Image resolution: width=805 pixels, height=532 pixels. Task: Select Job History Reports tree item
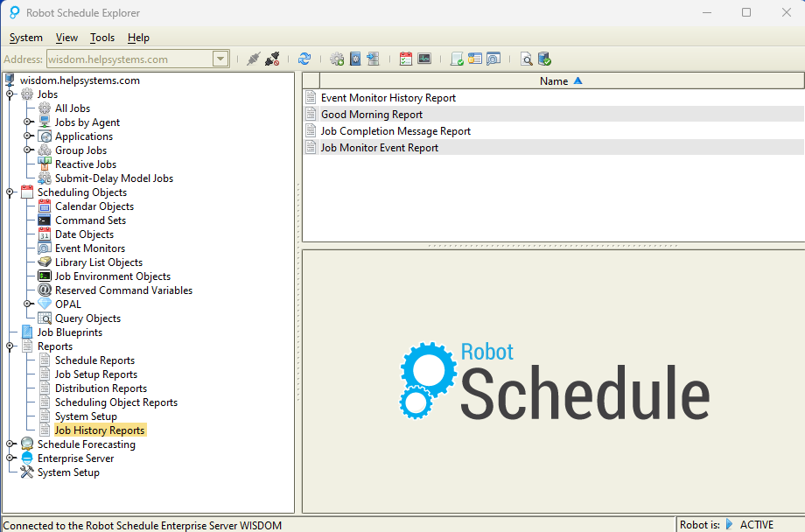pyautogui.click(x=100, y=430)
